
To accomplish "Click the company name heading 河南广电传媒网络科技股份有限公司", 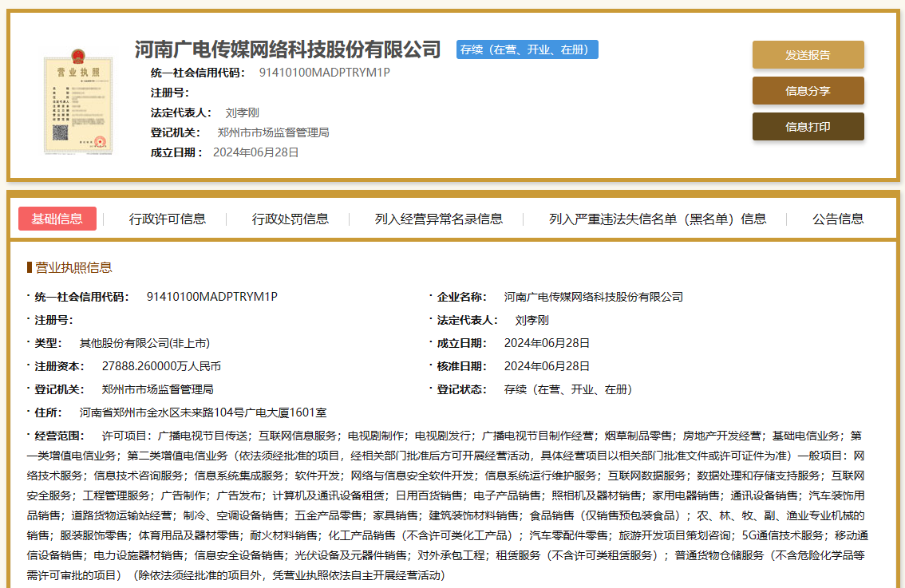I will [x=288, y=49].
